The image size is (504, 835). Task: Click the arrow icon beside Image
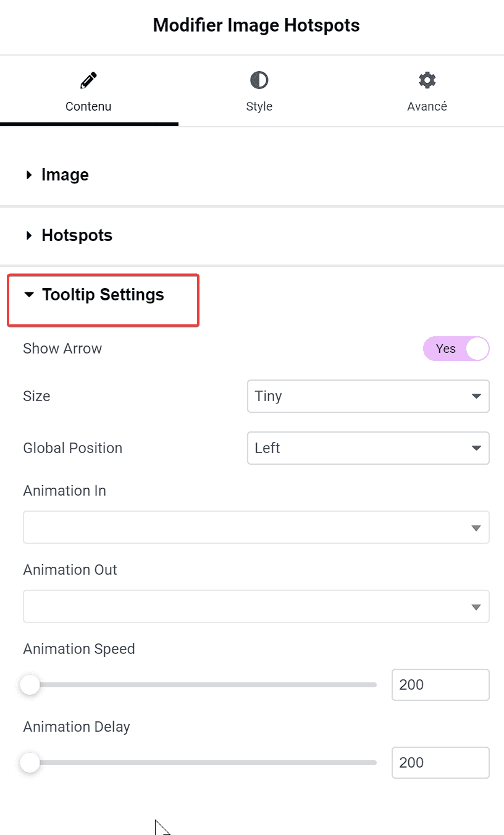click(29, 175)
